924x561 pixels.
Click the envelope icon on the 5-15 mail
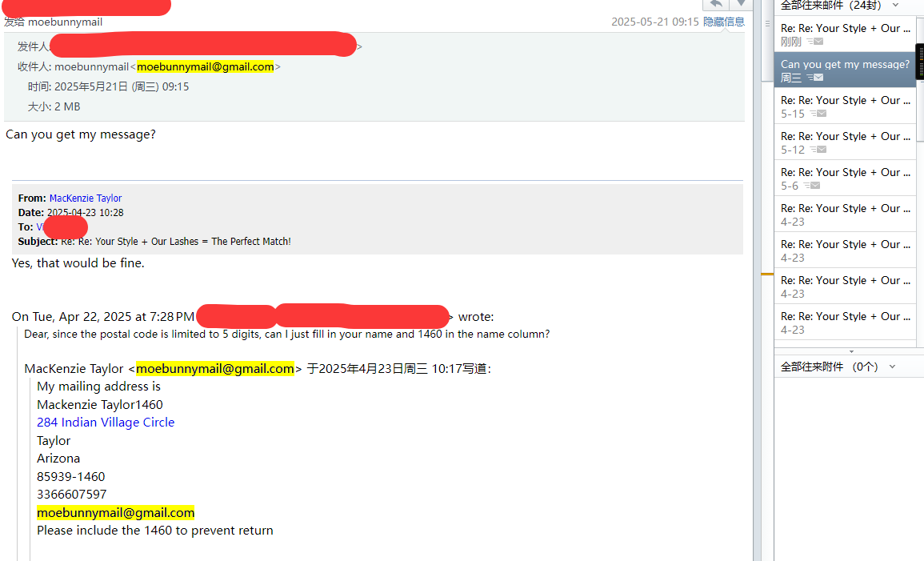(818, 113)
